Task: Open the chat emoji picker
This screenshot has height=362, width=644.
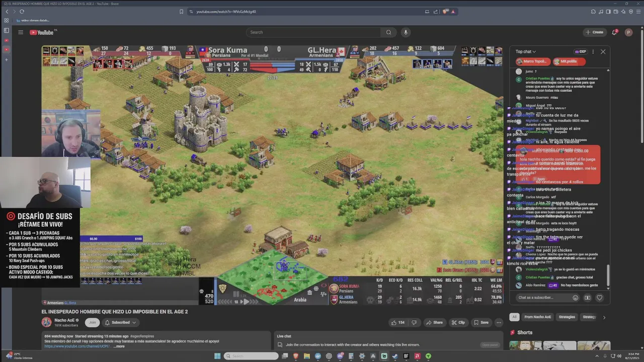Action: (x=575, y=298)
